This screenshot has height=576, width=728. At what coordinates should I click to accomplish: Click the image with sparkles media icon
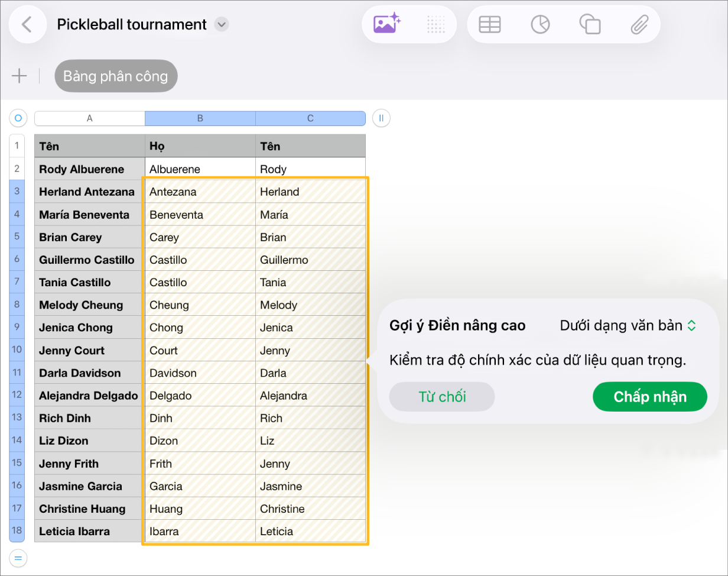[387, 24]
